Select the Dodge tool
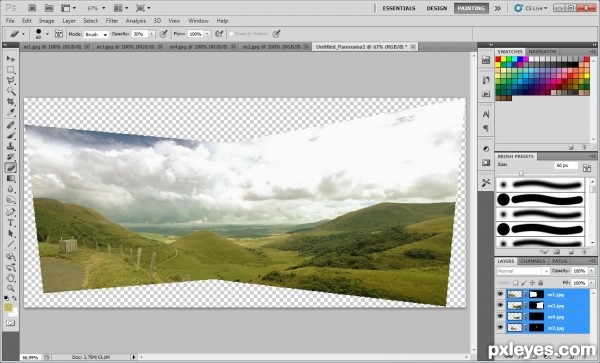The height and width of the screenshot is (363, 600). click(11, 200)
